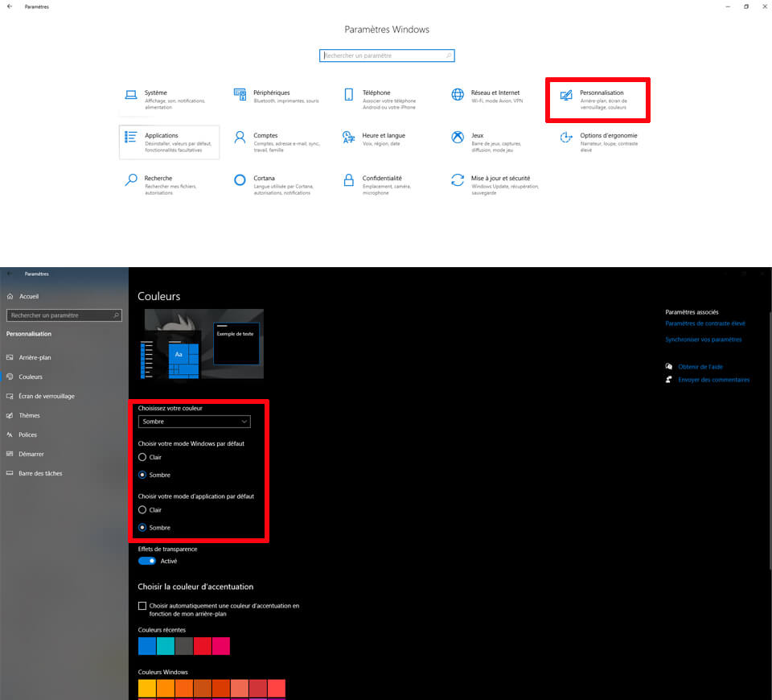Pick blue recent color swatch
772x700 pixels.
click(x=146, y=646)
